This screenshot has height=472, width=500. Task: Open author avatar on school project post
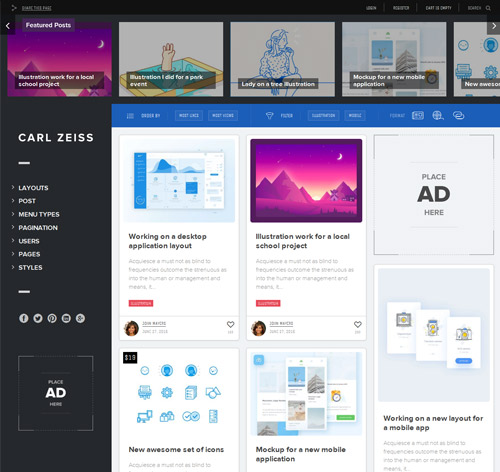click(x=258, y=328)
